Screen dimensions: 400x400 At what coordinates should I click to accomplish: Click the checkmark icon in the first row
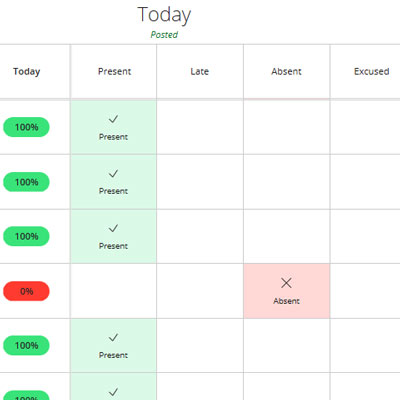click(x=113, y=119)
